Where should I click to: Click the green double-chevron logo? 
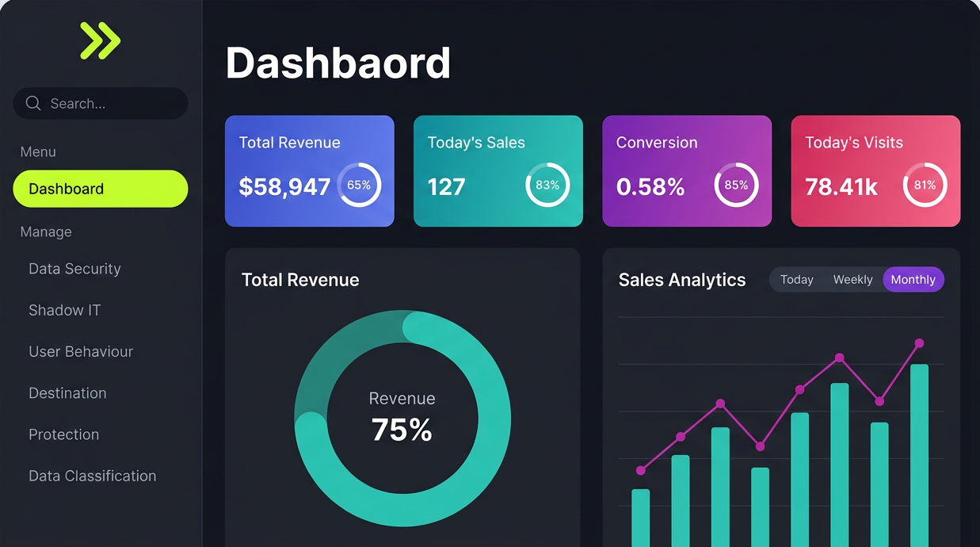[x=100, y=40]
